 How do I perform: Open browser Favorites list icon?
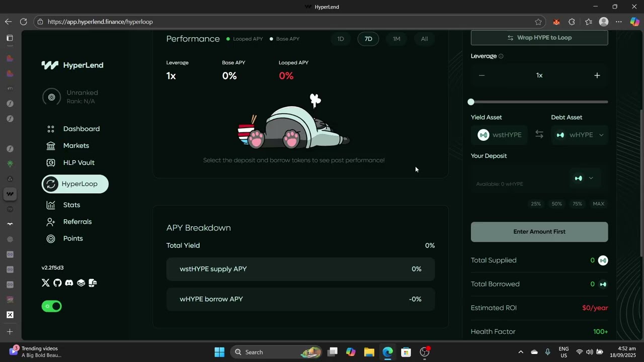tap(589, 22)
